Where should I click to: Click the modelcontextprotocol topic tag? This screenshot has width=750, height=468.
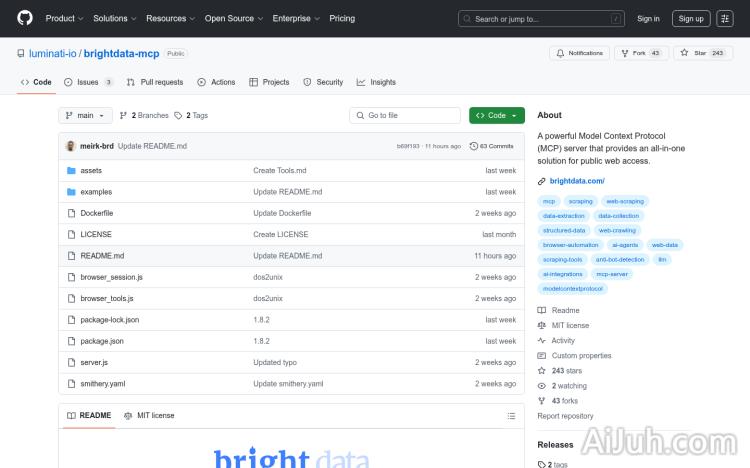573,289
